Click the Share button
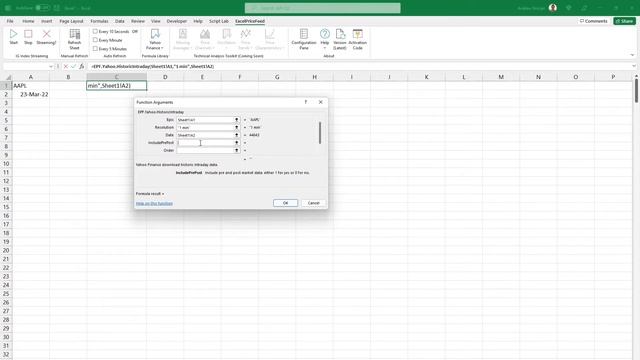 [x=624, y=21]
